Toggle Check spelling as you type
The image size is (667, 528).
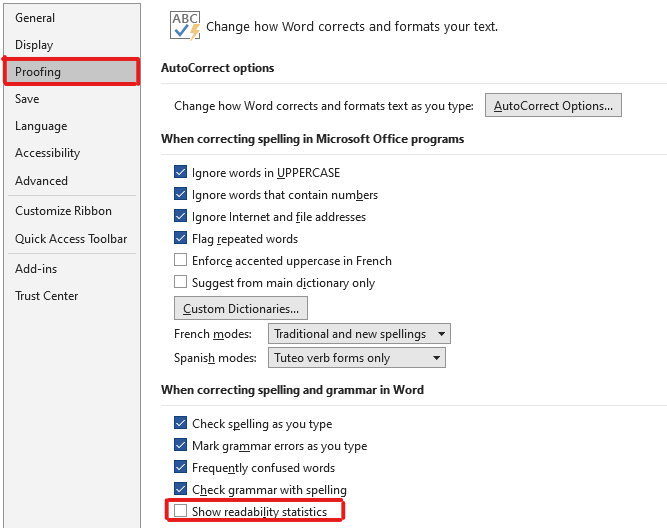pos(180,423)
